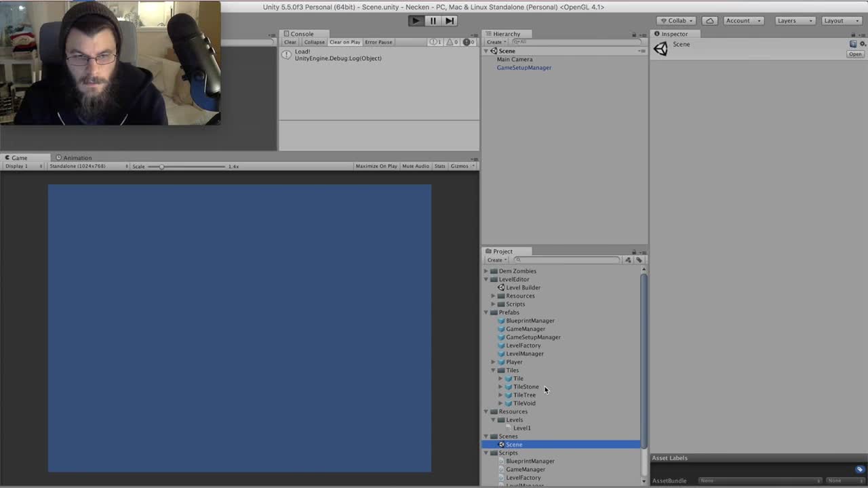Collapse the Prefabs folder
The height and width of the screenshot is (488, 868).
pyautogui.click(x=486, y=312)
